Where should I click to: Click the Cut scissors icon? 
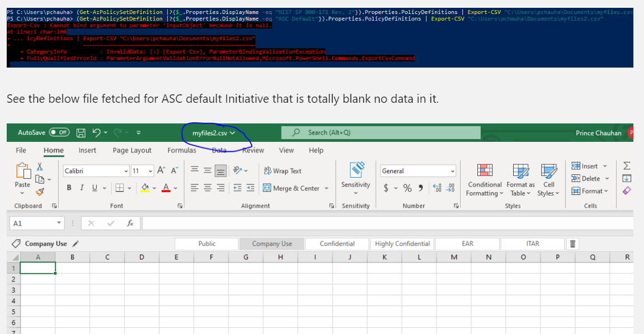click(x=40, y=166)
